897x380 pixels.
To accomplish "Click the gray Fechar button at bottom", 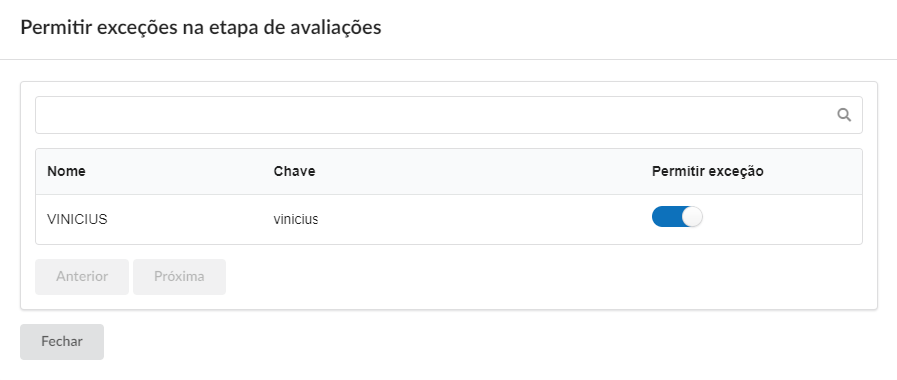I will click(62, 342).
